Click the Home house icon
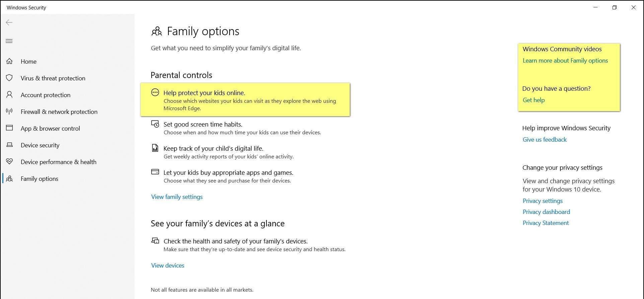The width and height of the screenshot is (644, 299). coord(9,61)
